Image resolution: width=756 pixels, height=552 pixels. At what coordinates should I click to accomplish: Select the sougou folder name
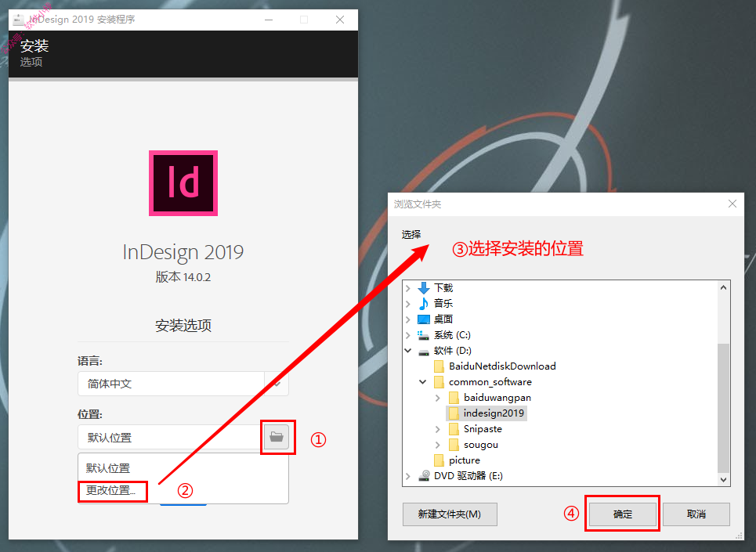point(481,445)
